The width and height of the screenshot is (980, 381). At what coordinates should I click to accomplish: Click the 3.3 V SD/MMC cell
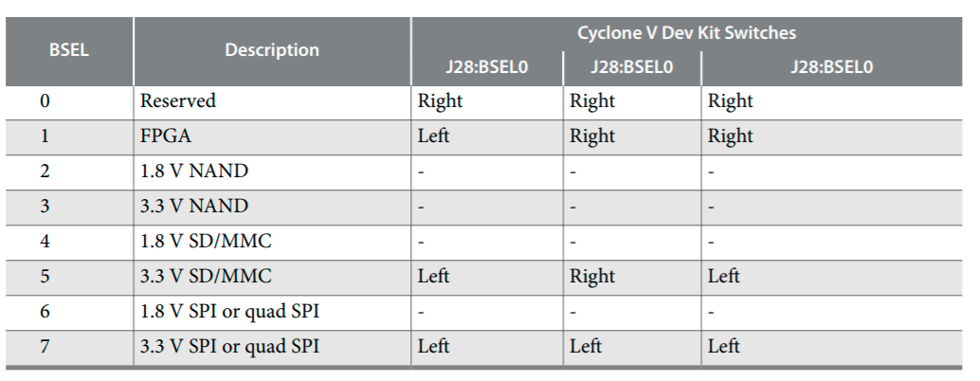point(206,277)
